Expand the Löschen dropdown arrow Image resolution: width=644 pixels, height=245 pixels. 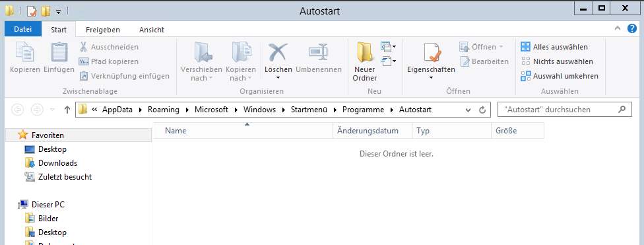(x=278, y=78)
